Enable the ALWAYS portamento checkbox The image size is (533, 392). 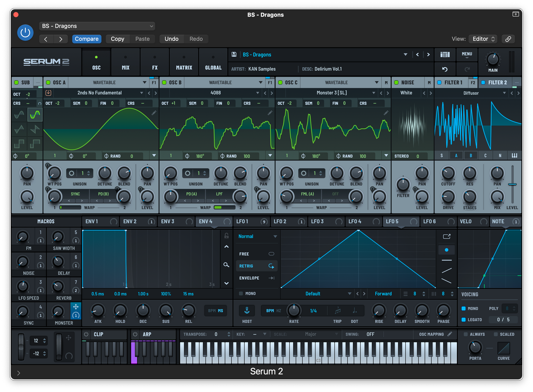[x=466, y=334]
